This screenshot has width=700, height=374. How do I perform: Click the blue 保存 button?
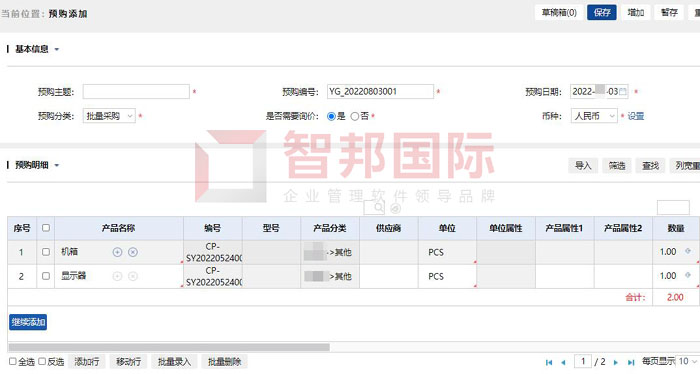click(602, 12)
